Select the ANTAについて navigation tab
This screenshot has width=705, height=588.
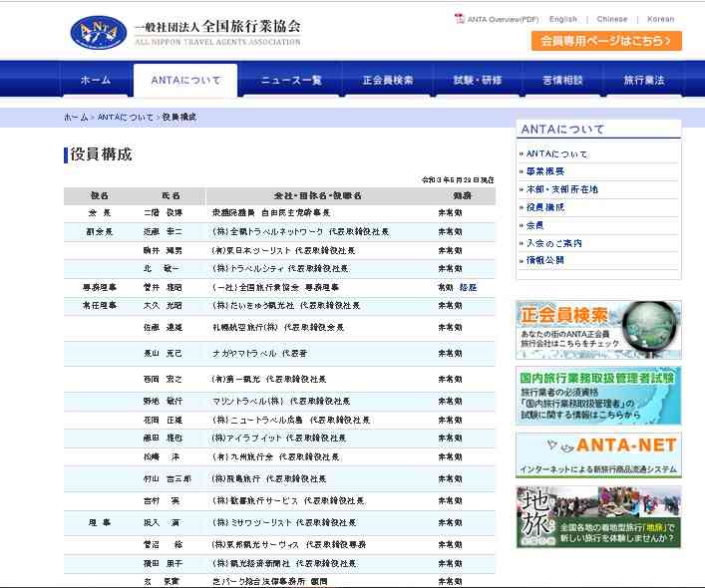click(x=185, y=80)
